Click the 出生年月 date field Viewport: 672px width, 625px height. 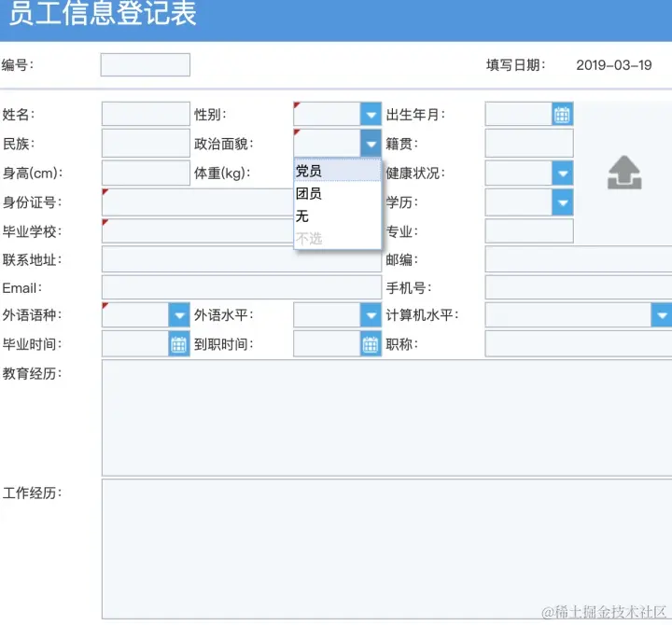518,115
